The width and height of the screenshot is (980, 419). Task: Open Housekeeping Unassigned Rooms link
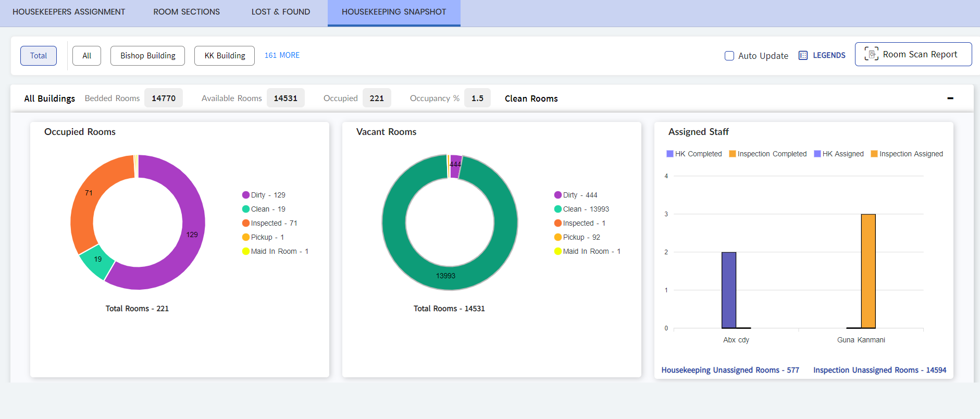pyautogui.click(x=730, y=370)
